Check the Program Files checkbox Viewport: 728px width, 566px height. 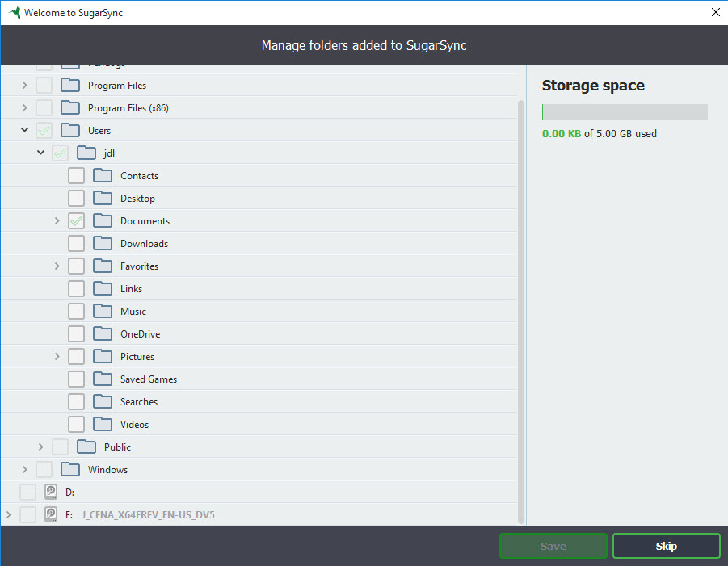[x=44, y=86]
